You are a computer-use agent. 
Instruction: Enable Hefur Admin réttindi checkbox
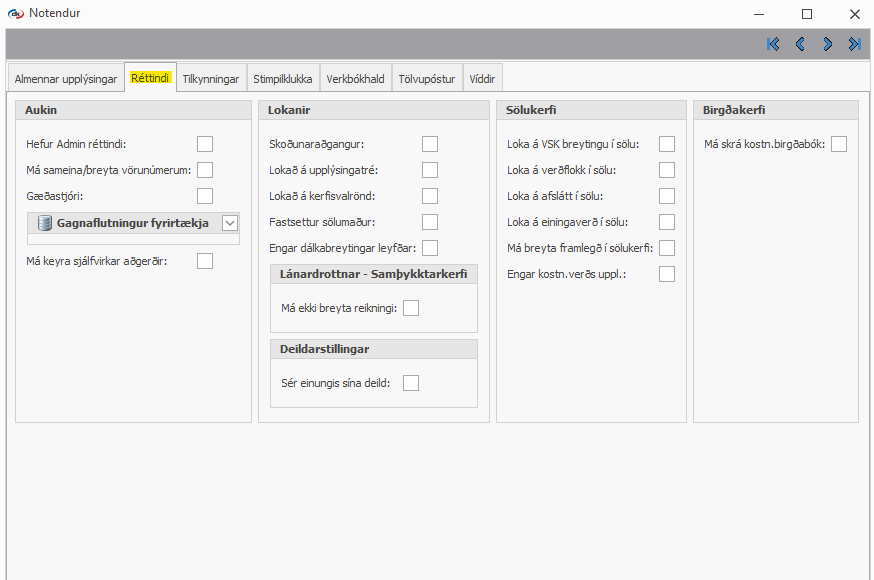205,144
